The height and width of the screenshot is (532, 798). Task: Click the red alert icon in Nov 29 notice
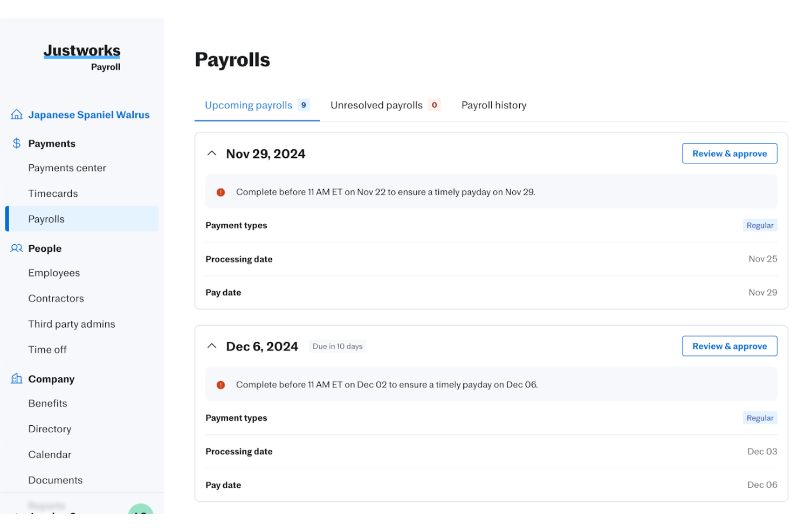coord(221,192)
